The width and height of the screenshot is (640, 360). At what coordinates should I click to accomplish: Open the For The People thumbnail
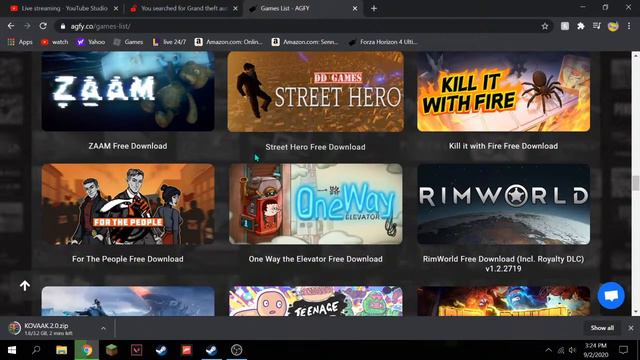click(128, 204)
